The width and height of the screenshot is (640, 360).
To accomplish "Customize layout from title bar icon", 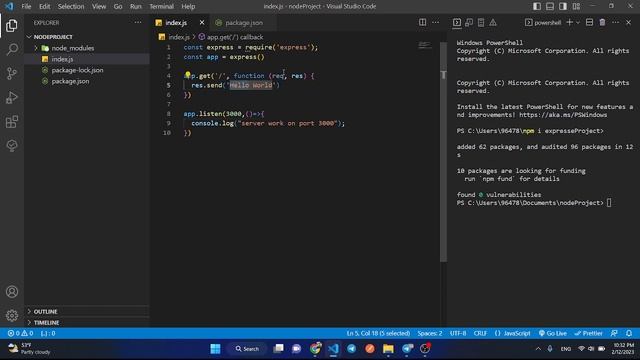I will [576, 6].
